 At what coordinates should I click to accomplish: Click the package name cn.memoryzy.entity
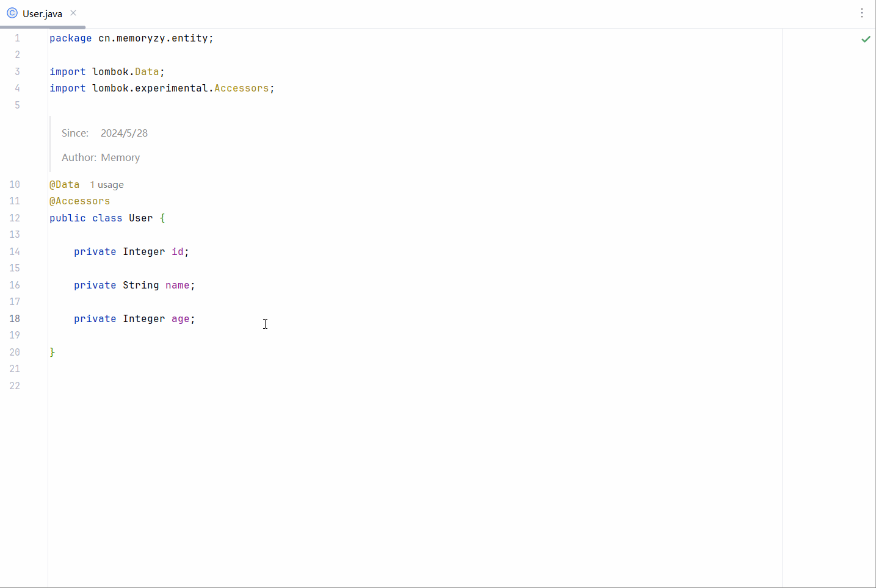(153, 38)
